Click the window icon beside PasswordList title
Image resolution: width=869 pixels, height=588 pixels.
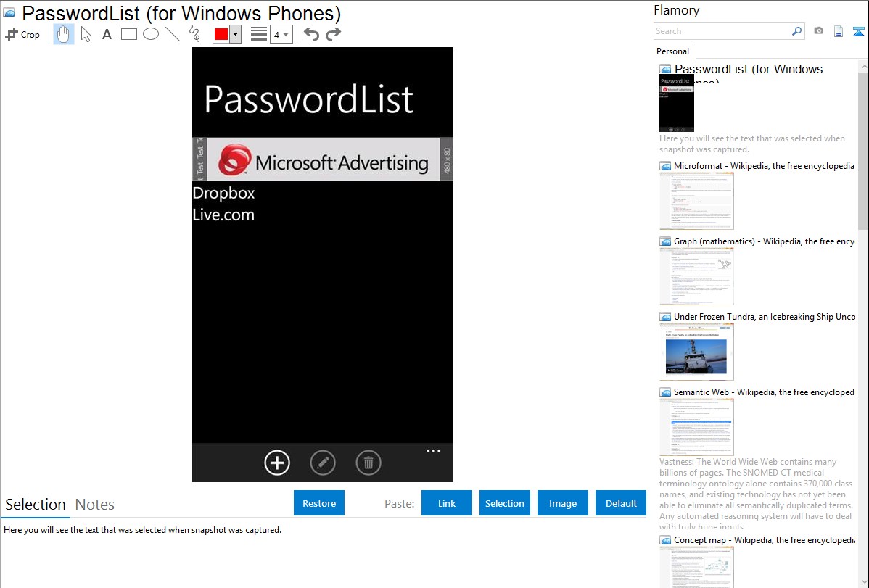(9, 13)
